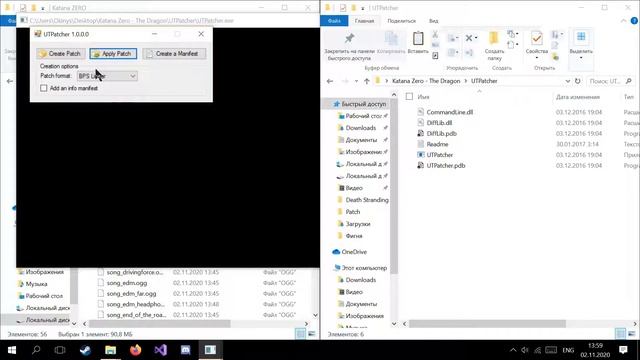Click the Свойства properties icon
This screenshot has width=640, height=360.
pos(536,38)
